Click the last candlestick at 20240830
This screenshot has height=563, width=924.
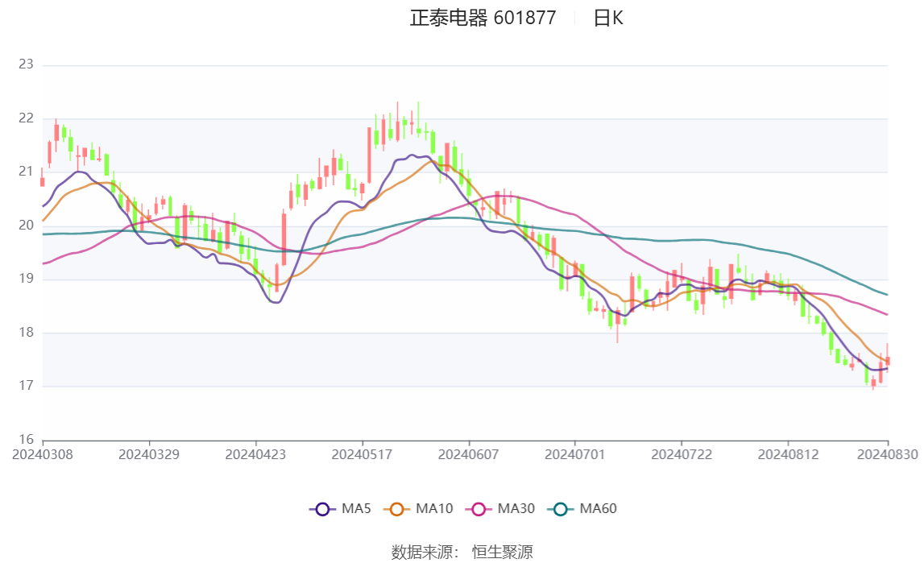(x=888, y=360)
